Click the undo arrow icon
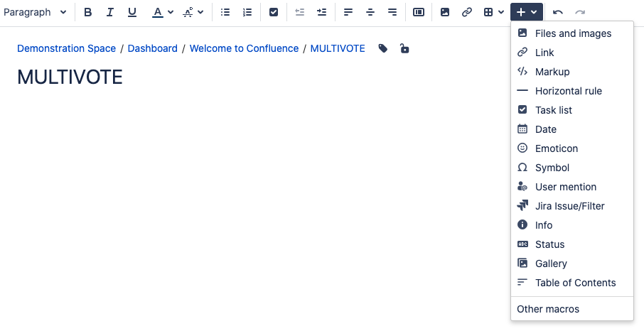The width and height of the screenshot is (644, 331). tap(558, 12)
